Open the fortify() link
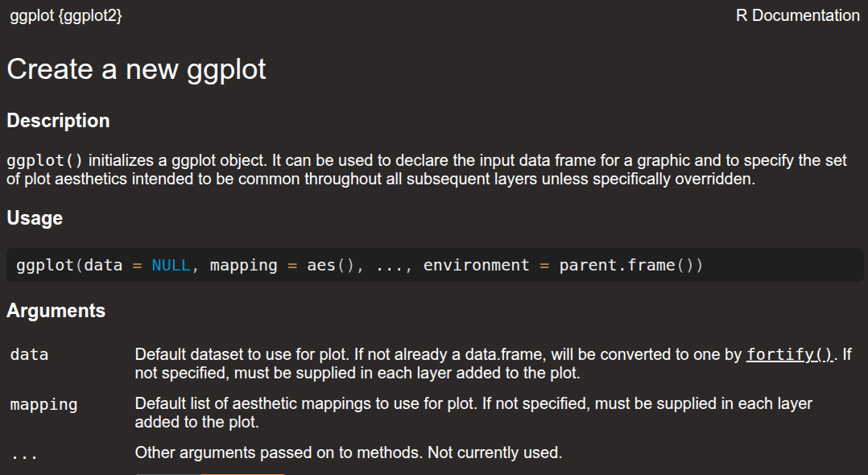The width and height of the screenshot is (868, 475). point(790,355)
